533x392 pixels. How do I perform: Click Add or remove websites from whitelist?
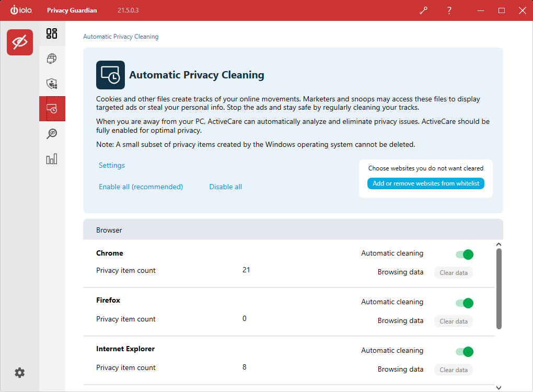(425, 183)
